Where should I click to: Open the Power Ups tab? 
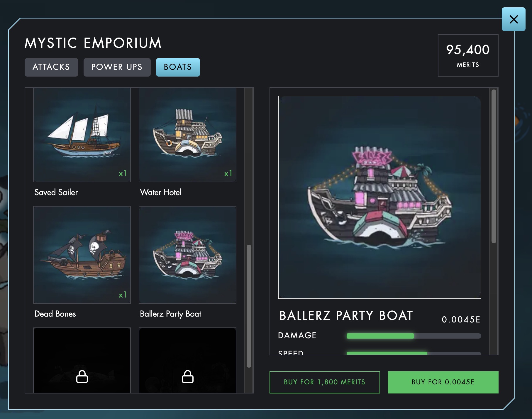pyautogui.click(x=117, y=67)
